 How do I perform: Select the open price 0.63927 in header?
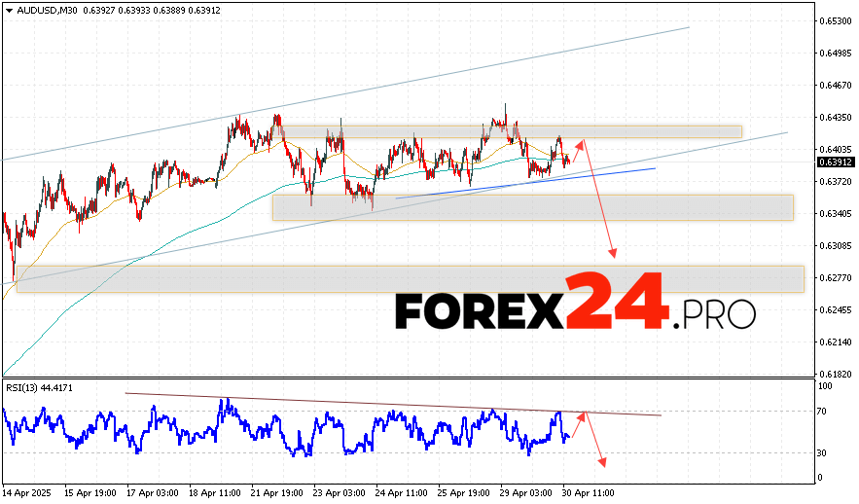point(99,11)
